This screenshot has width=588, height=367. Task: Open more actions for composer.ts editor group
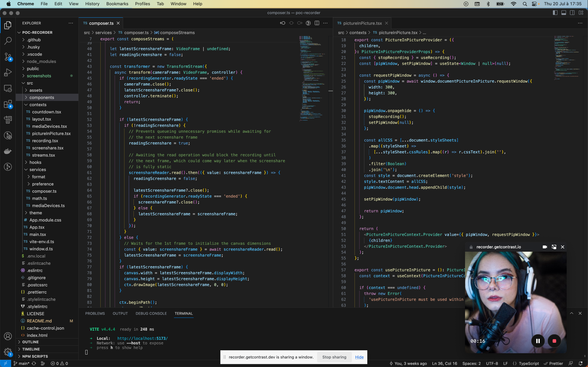point(325,23)
